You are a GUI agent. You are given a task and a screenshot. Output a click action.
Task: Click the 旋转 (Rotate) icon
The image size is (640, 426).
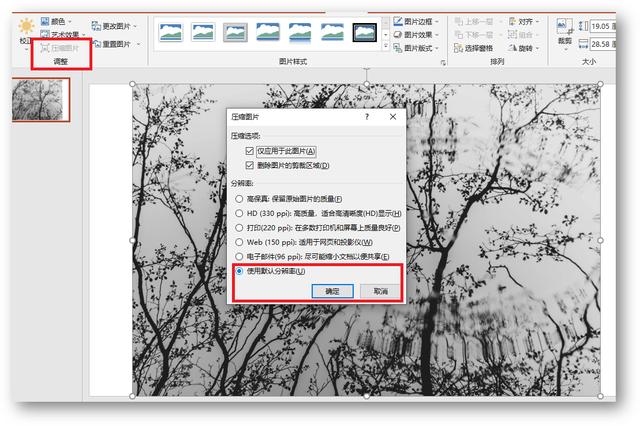click(512, 48)
